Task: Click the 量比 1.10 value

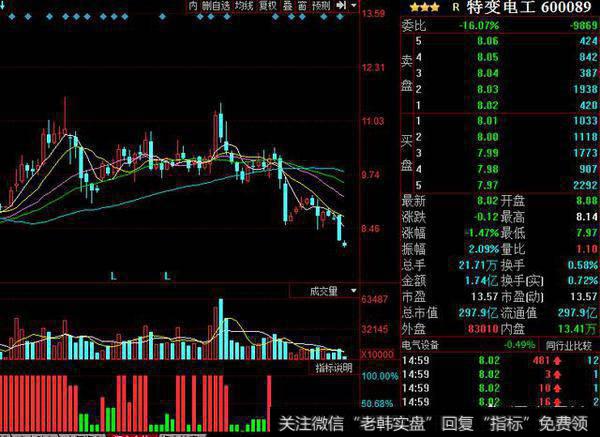Action: (587, 249)
